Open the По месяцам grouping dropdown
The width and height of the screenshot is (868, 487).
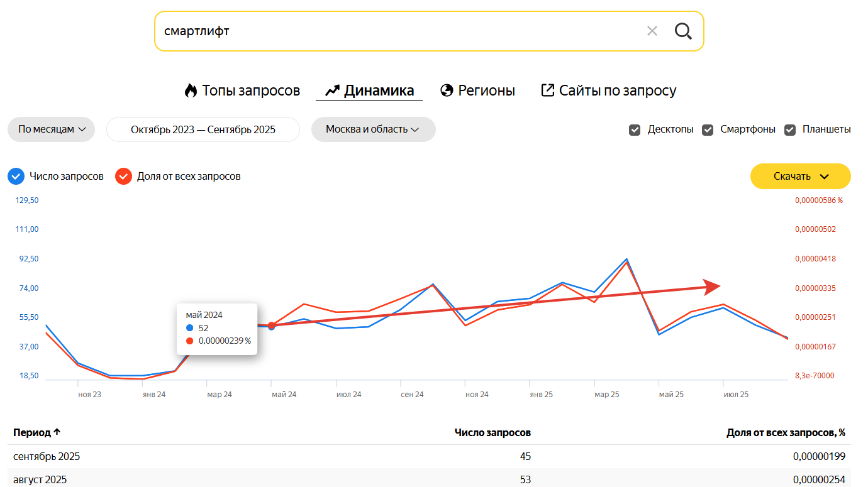51,129
